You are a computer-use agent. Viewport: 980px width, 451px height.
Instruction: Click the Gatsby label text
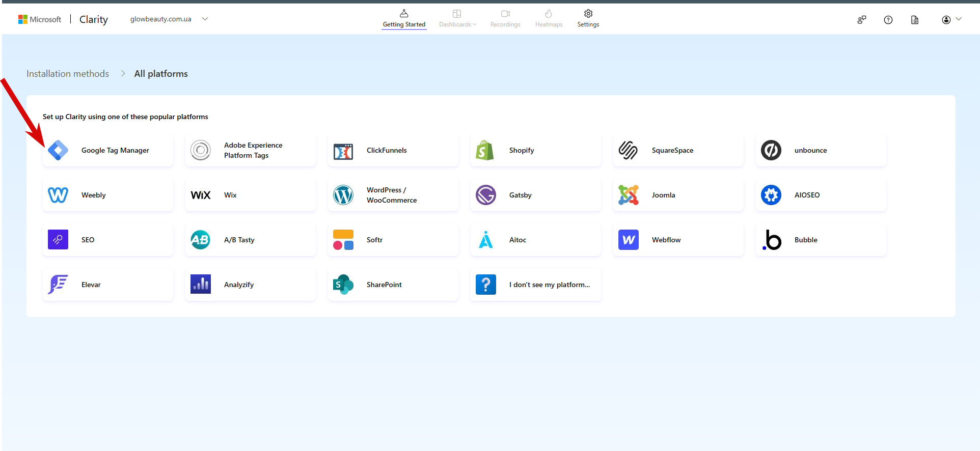point(521,195)
